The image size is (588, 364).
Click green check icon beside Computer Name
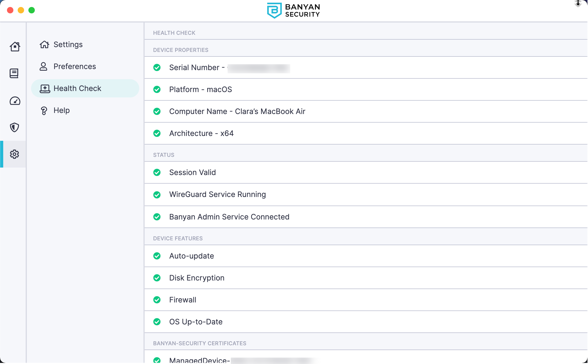(157, 111)
